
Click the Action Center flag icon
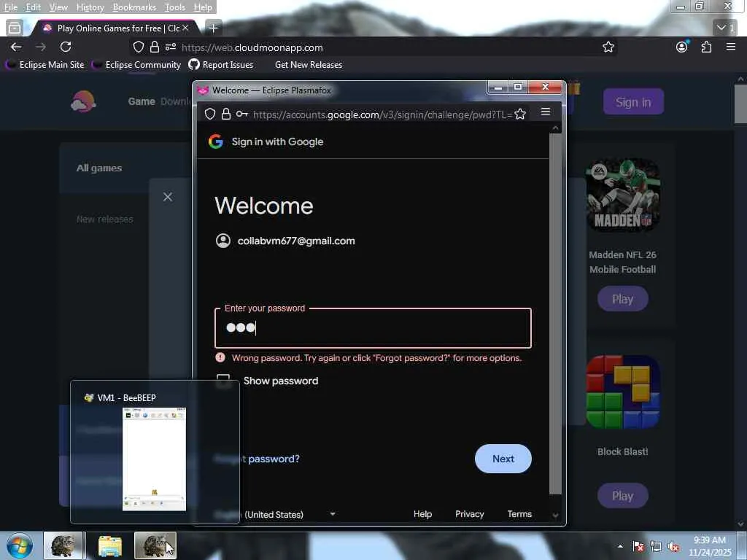638,547
